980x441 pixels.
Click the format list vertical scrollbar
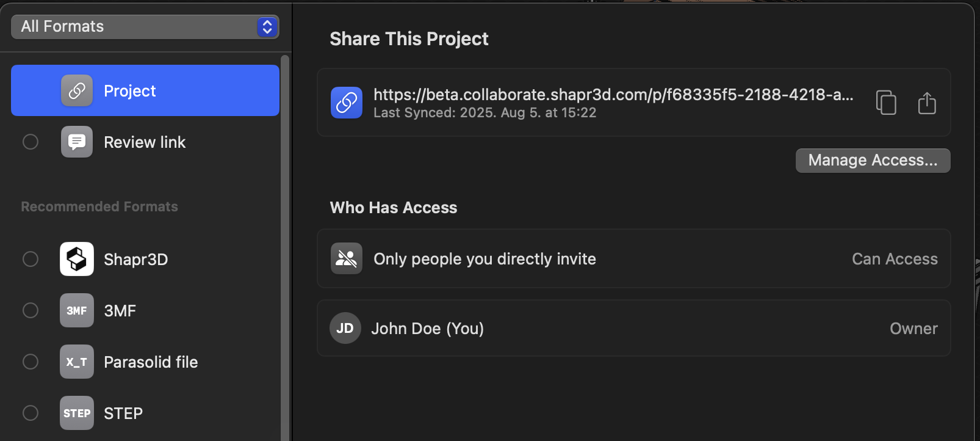click(x=284, y=248)
